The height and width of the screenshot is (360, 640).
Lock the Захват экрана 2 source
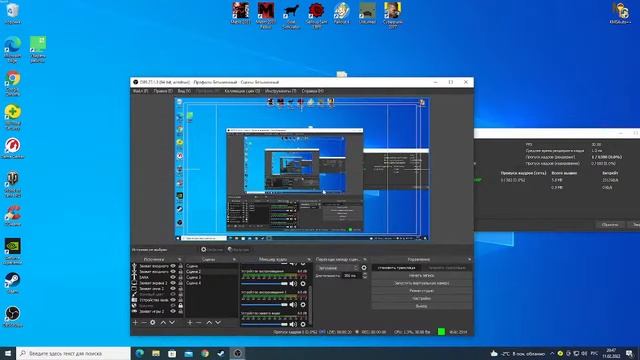pos(180,283)
